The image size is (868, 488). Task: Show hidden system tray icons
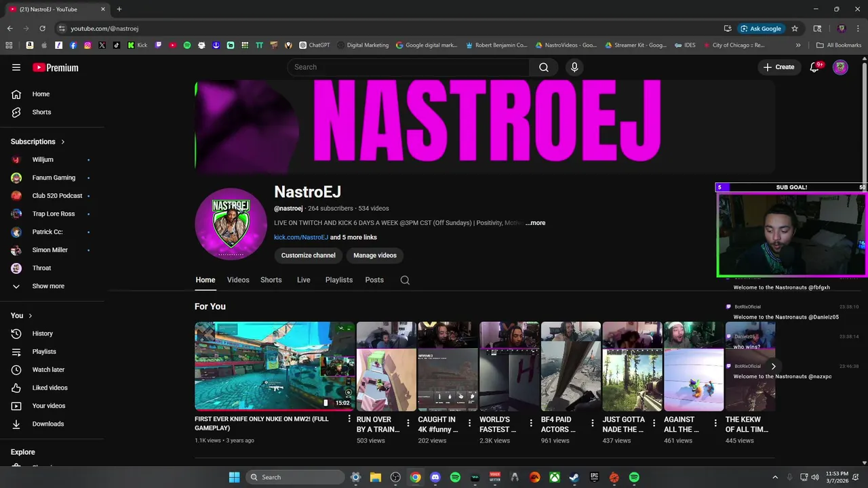tap(775, 477)
